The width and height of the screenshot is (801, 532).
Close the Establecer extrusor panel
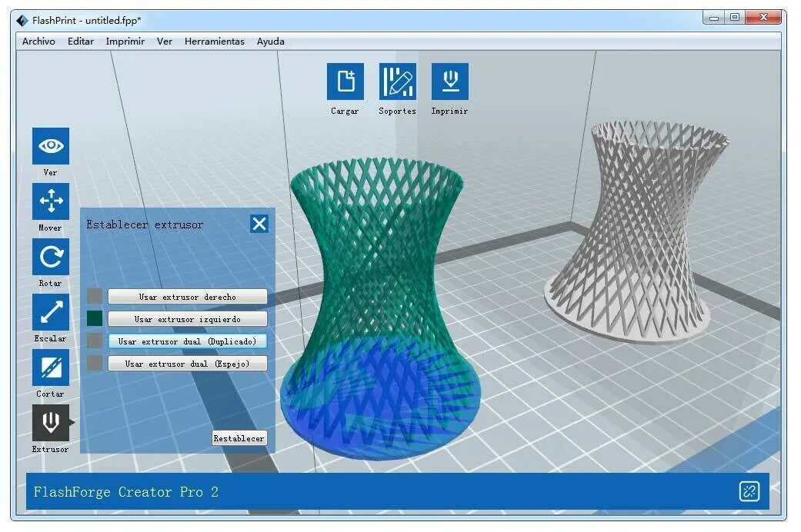(x=259, y=224)
